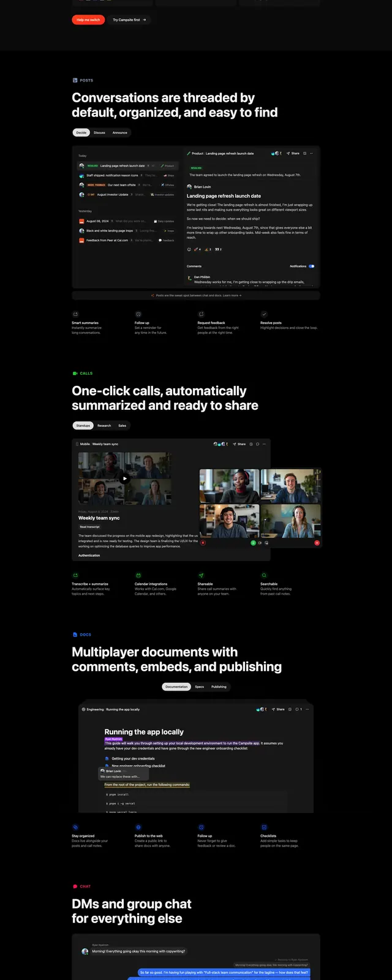The width and height of the screenshot is (392, 980).
Task: Select the Specs tab under Docs
Action: pos(200,687)
